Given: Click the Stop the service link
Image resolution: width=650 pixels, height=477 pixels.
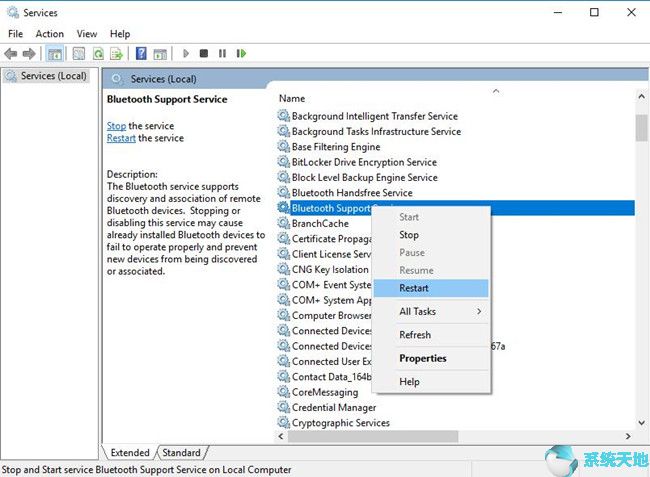Looking at the screenshot, I should (x=116, y=126).
